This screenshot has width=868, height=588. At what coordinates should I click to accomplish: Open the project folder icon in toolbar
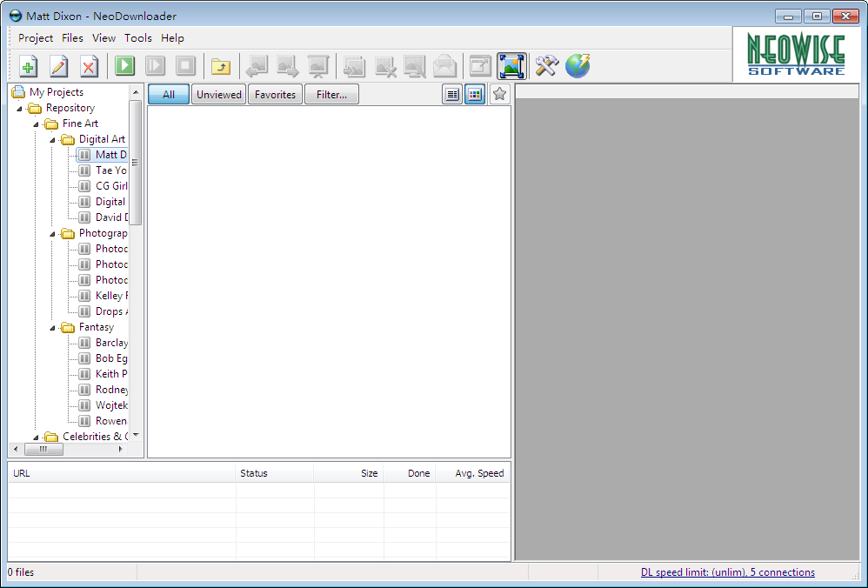pos(221,66)
